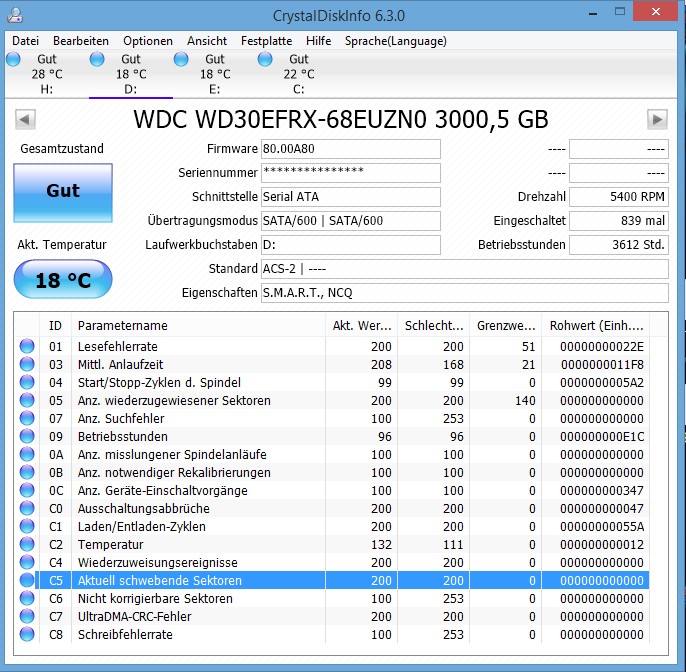The width and height of the screenshot is (686, 672).
Task: Go to next disk with right arrow
Action: click(x=657, y=119)
